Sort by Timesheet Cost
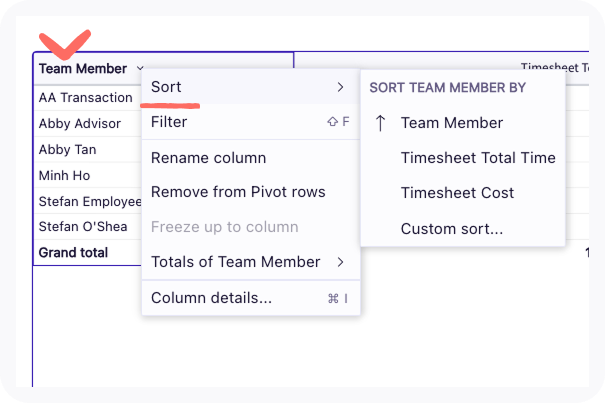 pyautogui.click(x=457, y=193)
